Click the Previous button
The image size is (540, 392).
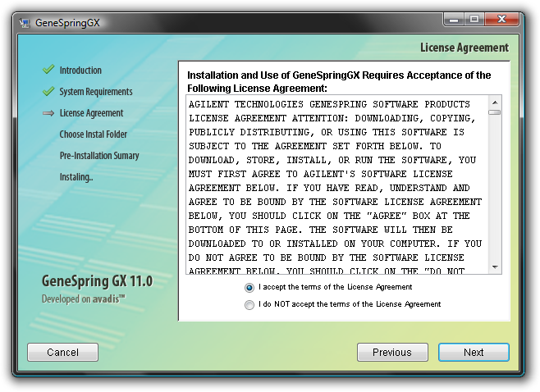pyautogui.click(x=392, y=352)
